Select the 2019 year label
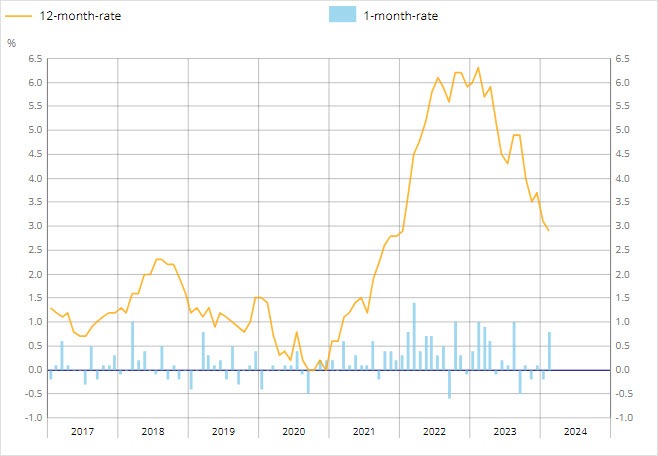 click(x=224, y=432)
